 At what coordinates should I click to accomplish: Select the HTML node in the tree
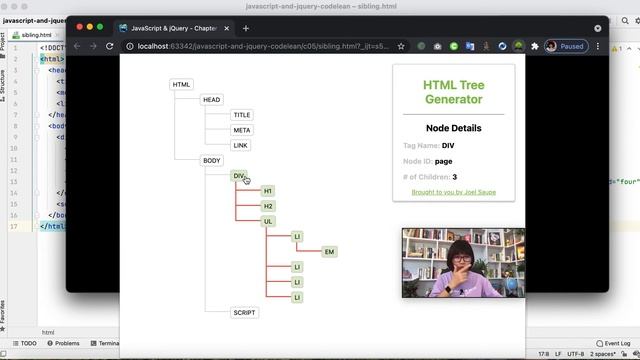click(x=181, y=84)
